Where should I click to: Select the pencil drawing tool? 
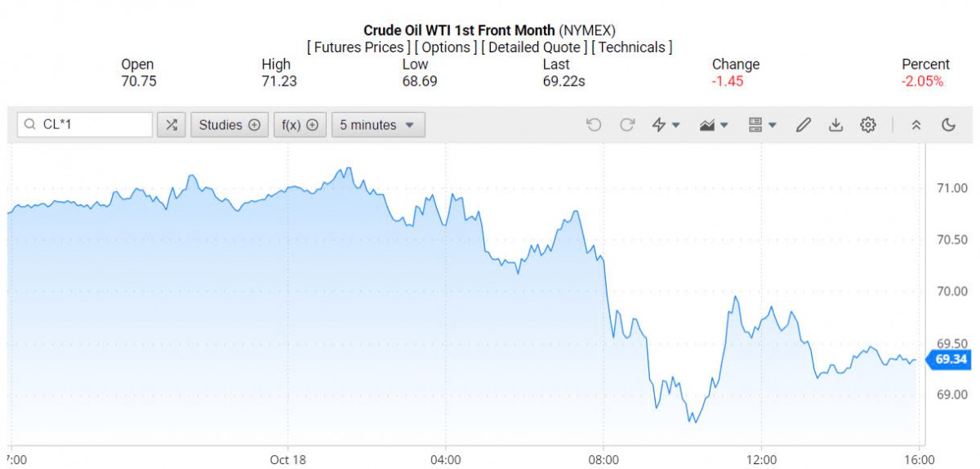pos(804,125)
